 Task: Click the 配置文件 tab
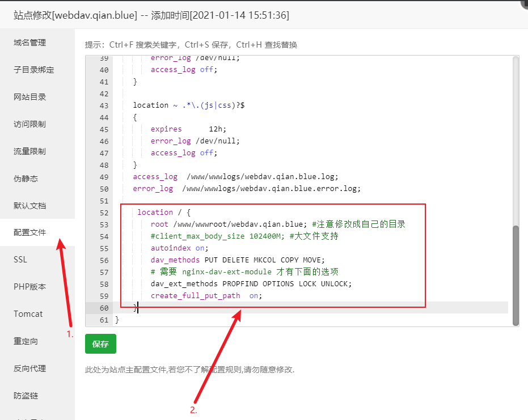point(29,232)
